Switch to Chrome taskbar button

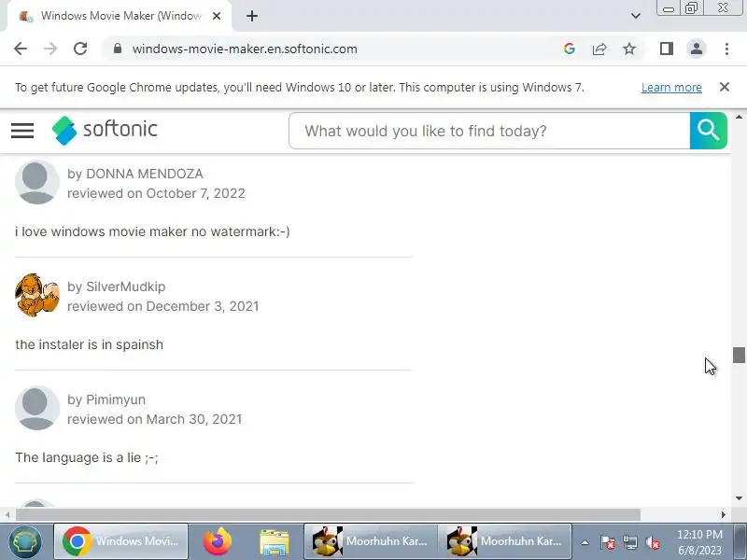(x=121, y=541)
